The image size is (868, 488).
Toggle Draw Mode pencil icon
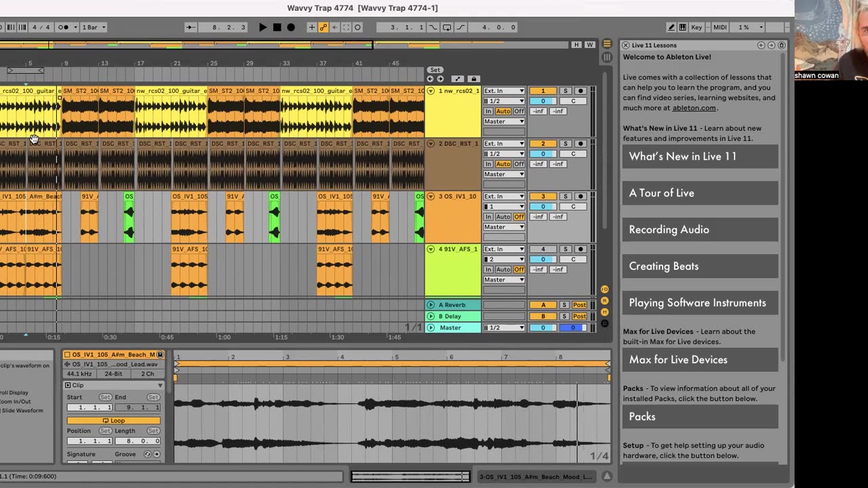[671, 27]
